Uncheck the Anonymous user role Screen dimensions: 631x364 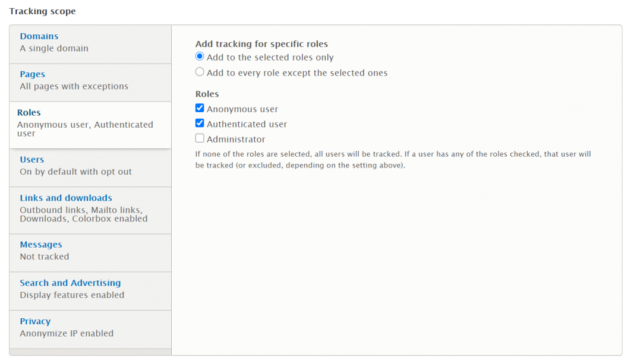coord(200,108)
